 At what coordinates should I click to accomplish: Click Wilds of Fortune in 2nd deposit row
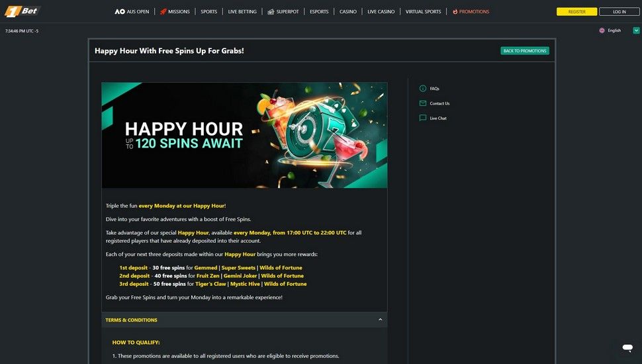point(283,276)
